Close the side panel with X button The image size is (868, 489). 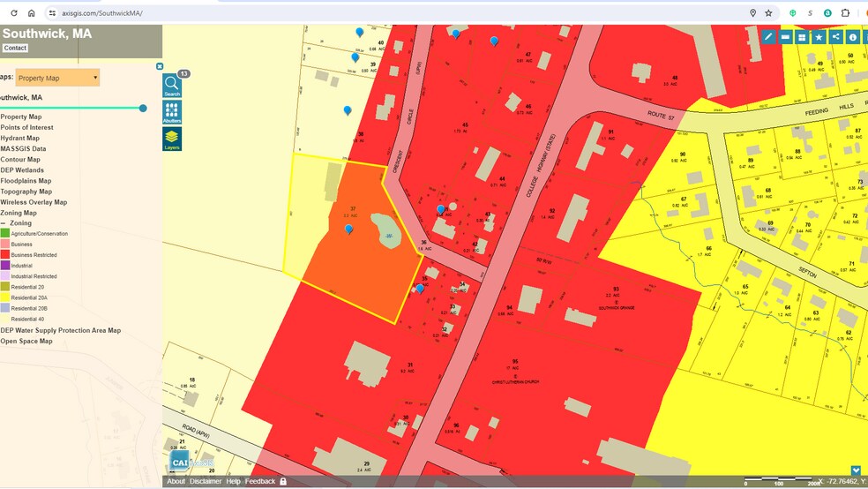(x=160, y=66)
